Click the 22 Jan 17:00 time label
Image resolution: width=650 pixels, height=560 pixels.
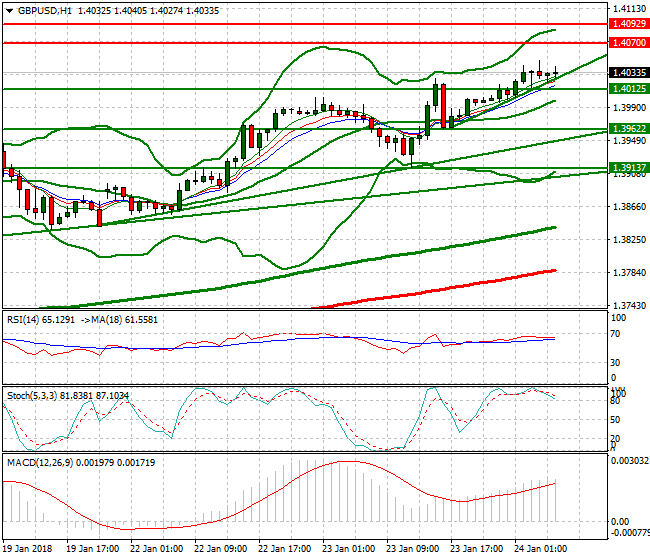[x=285, y=549]
